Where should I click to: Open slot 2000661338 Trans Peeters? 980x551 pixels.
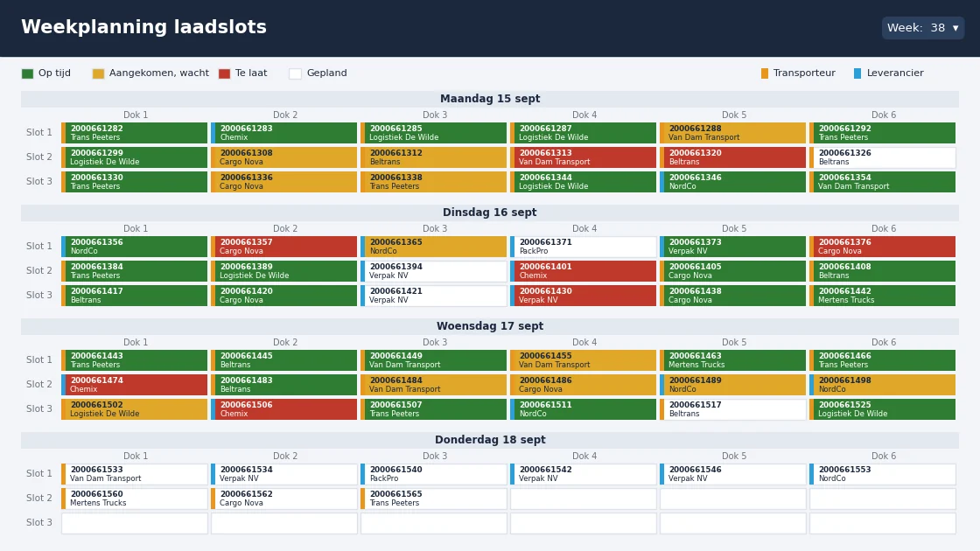click(x=434, y=182)
